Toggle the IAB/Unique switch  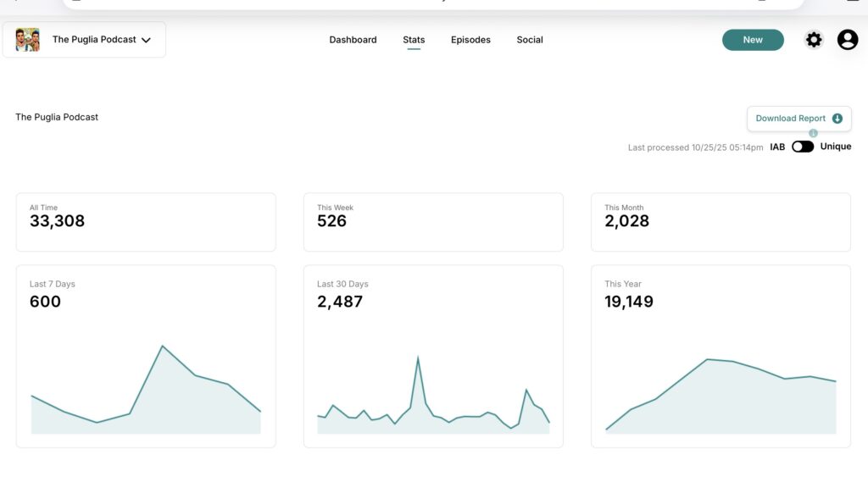pos(802,147)
